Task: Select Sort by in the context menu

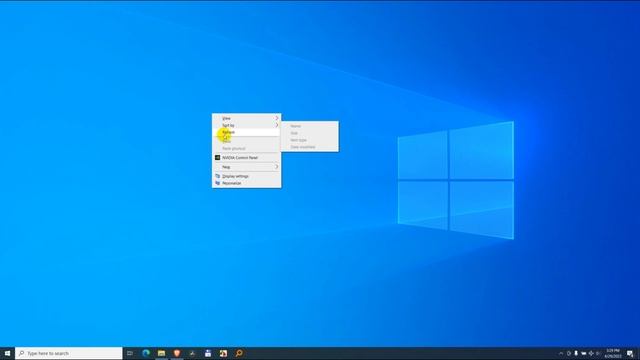Action: coord(247,125)
